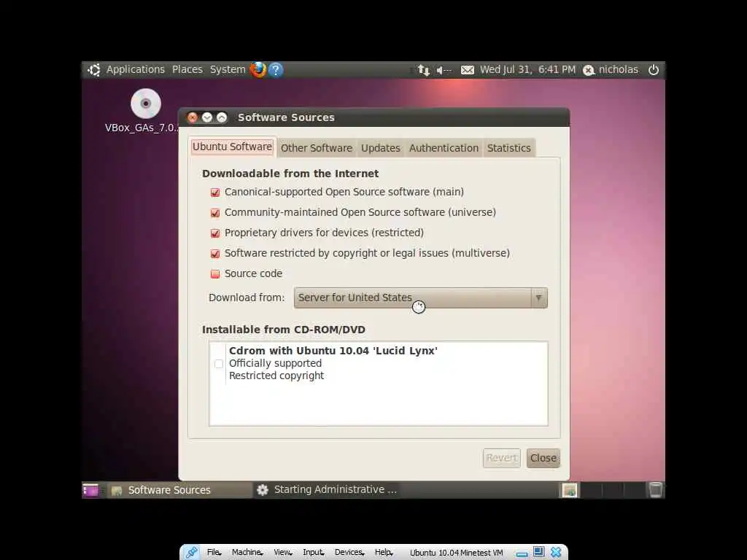The image size is (747, 560).
Task: Click the power button icon
Action: 654,69
